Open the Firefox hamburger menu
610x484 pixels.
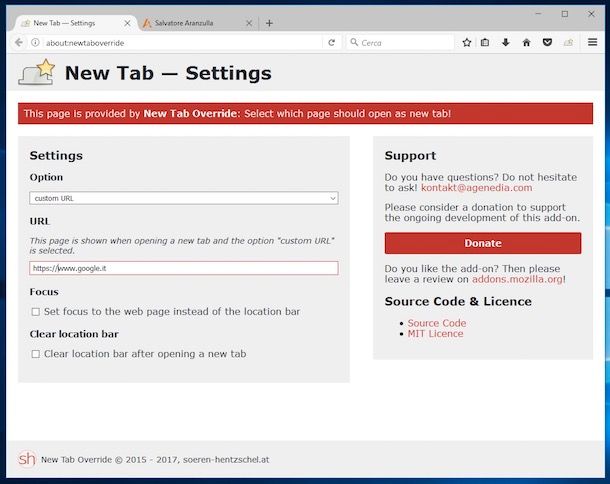tap(592, 42)
